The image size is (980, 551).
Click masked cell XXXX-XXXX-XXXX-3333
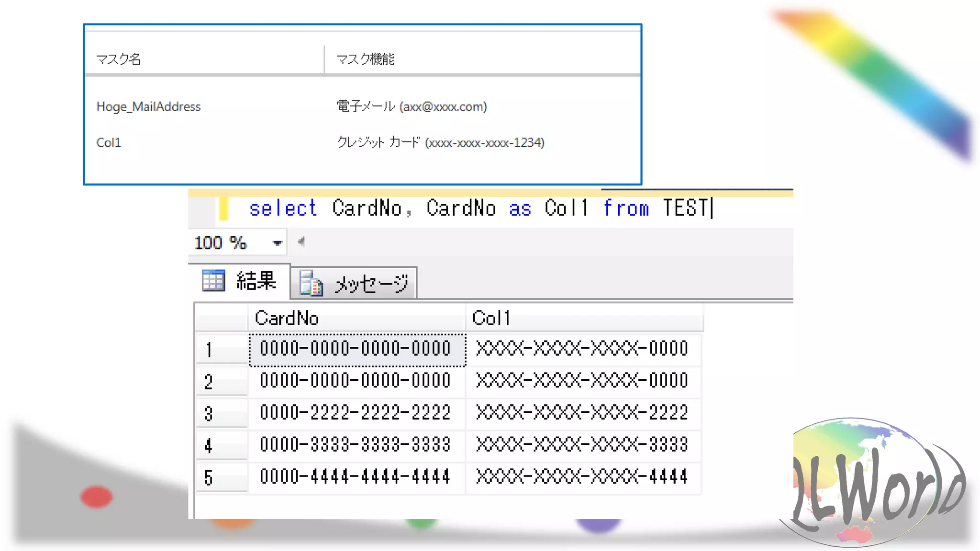582,445
